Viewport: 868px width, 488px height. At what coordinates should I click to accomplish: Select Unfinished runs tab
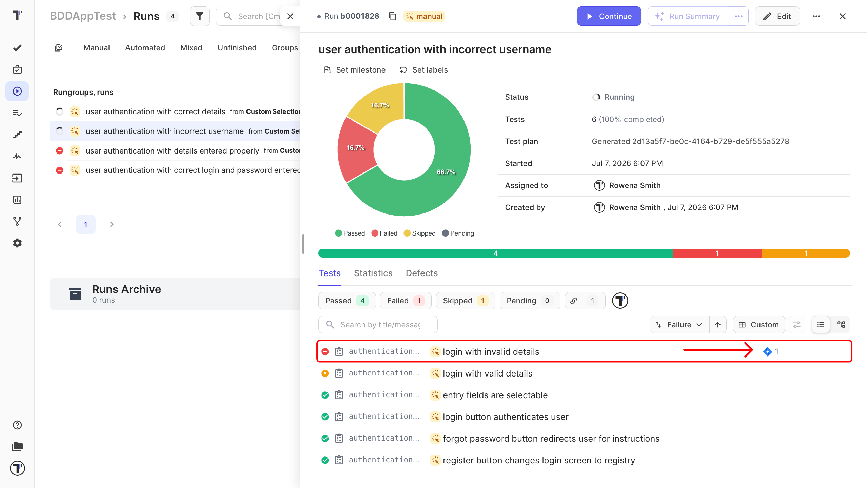237,48
